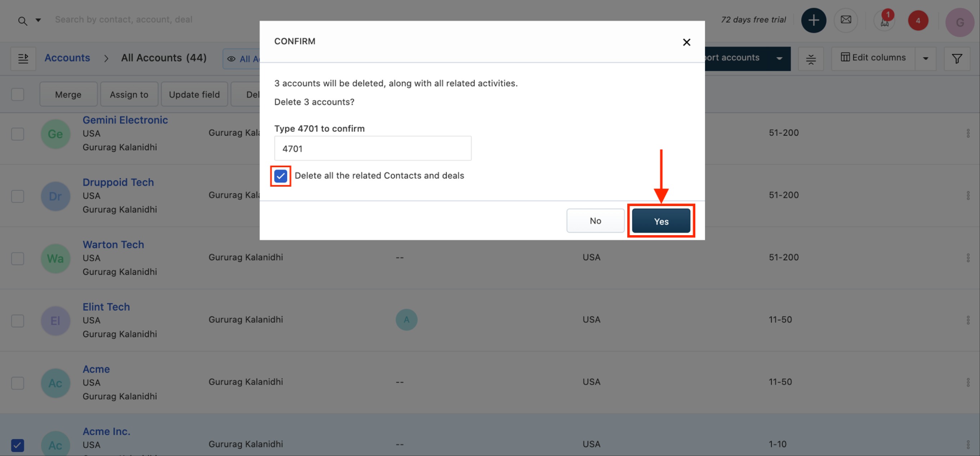Open the Gemini Electronic account link
The height and width of the screenshot is (456, 980).
pyautogui.click(x=125, y=120)
